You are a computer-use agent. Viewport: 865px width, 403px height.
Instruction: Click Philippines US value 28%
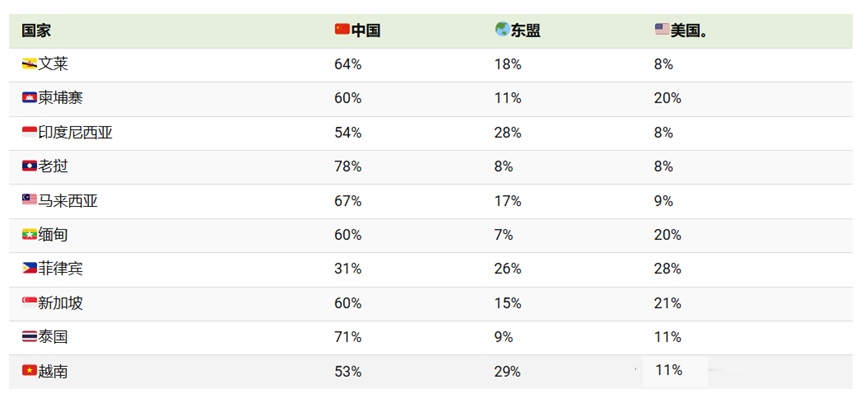(x=668, y=269)
